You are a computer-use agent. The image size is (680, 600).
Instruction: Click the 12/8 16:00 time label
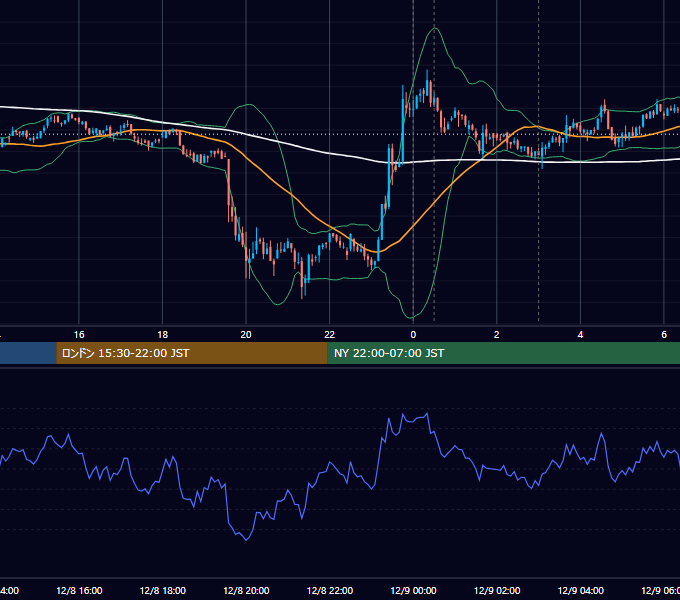coord(79,590)
